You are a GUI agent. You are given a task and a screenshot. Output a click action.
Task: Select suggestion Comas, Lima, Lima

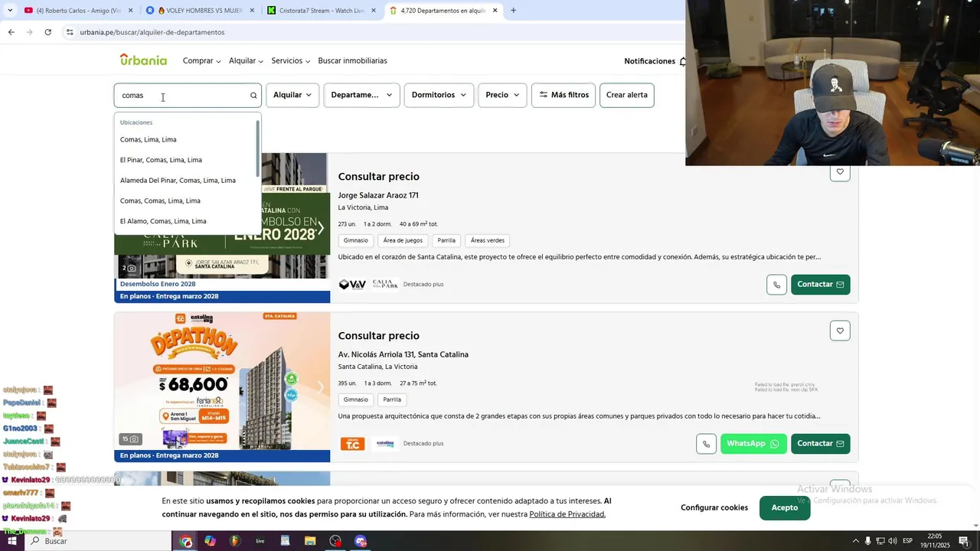tap(148, 139)
